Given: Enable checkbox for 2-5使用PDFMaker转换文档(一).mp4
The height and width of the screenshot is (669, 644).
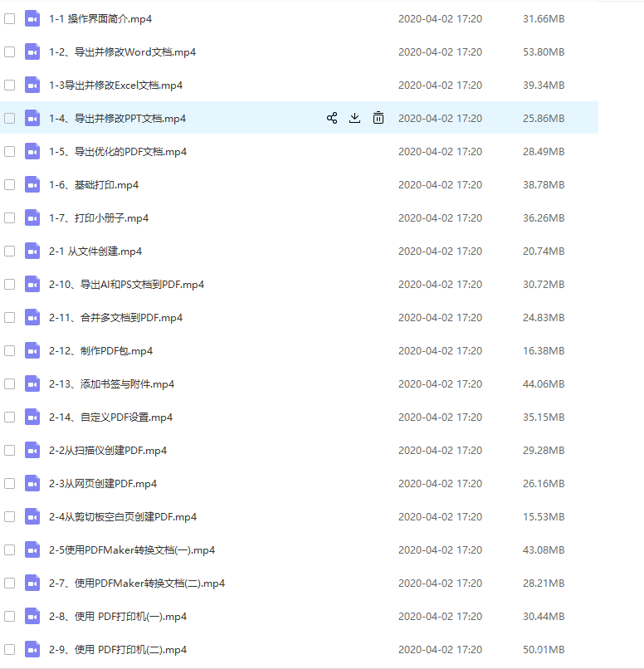Looking at the screenshot, I should (x=10, y=549).
